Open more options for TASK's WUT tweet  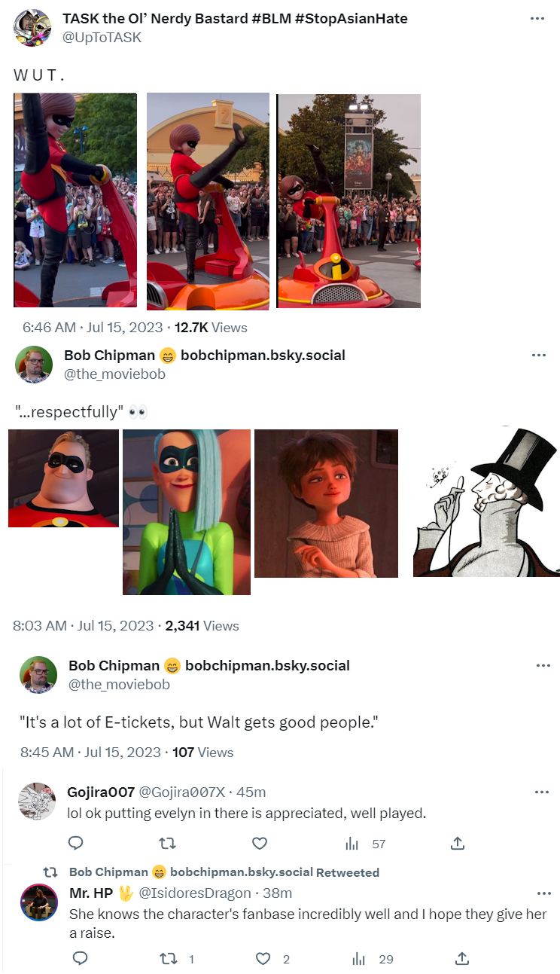coord(537,19)
